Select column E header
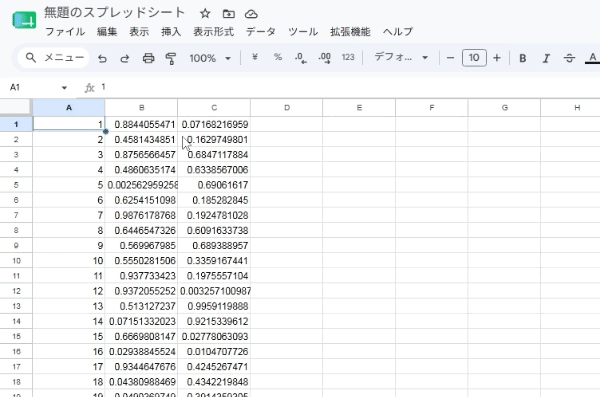The image size is (600, 397). coord(359,108)
